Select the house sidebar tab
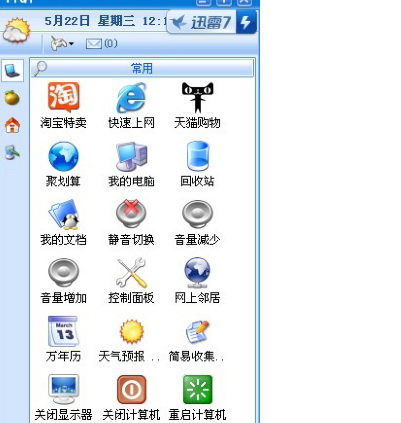 [12, 125]
